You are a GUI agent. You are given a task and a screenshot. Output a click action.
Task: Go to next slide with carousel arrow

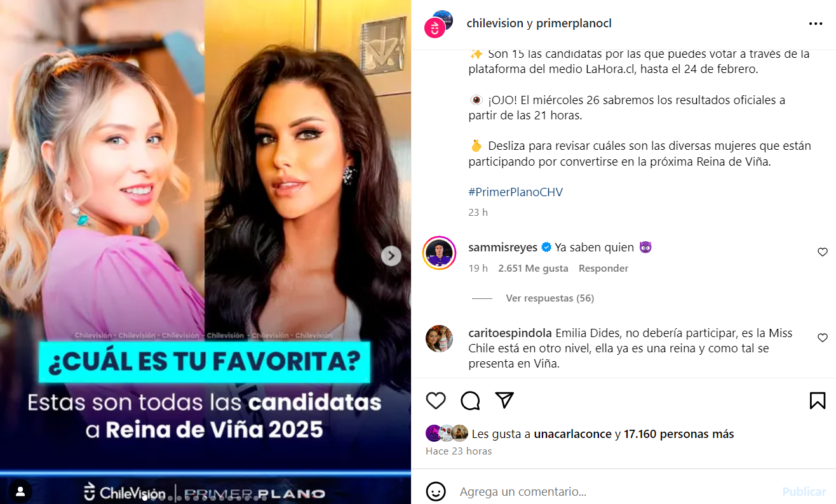coord(391,256)
